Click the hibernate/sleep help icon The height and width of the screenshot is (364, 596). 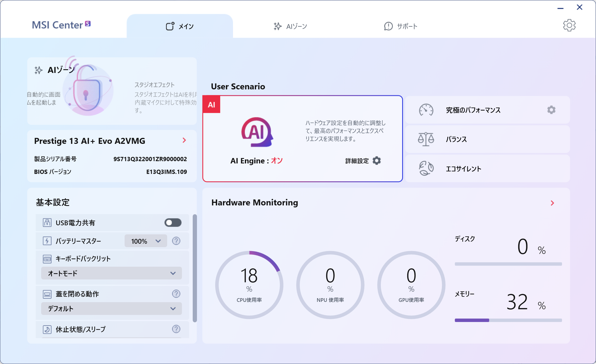tap(176, 329)
